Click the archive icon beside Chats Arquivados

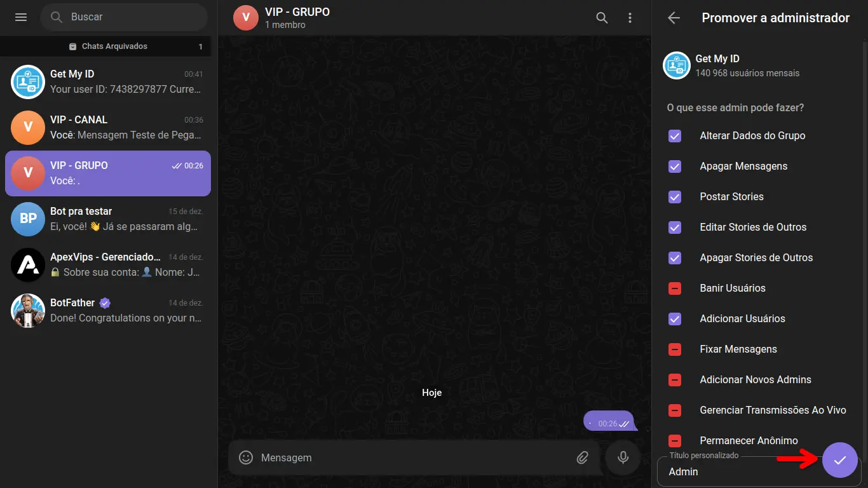click(x=72, y=46)
